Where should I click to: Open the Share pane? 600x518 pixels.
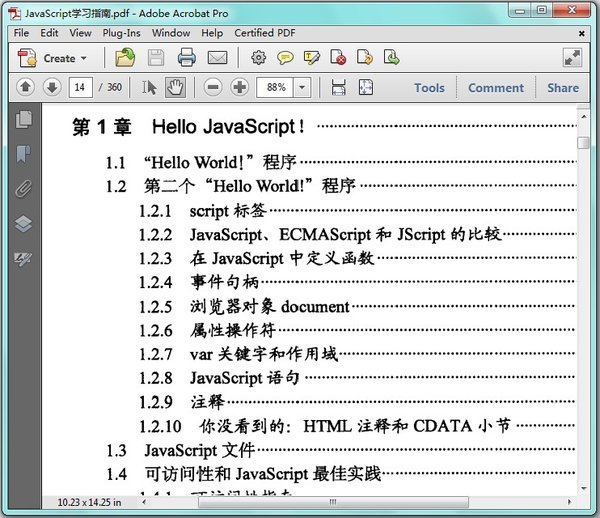point(562,88)
